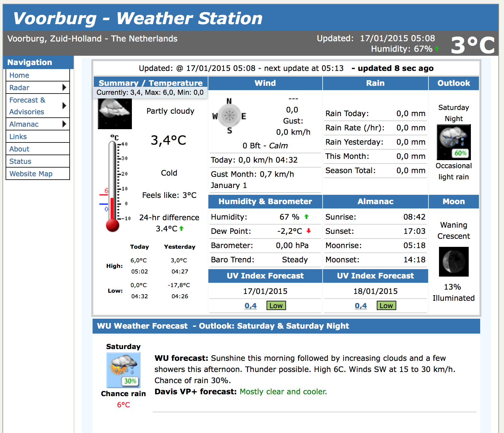This screenshot has width=504, height=433.
Task: Expand the Almanac submenu arrow
Action: (64, 124)
